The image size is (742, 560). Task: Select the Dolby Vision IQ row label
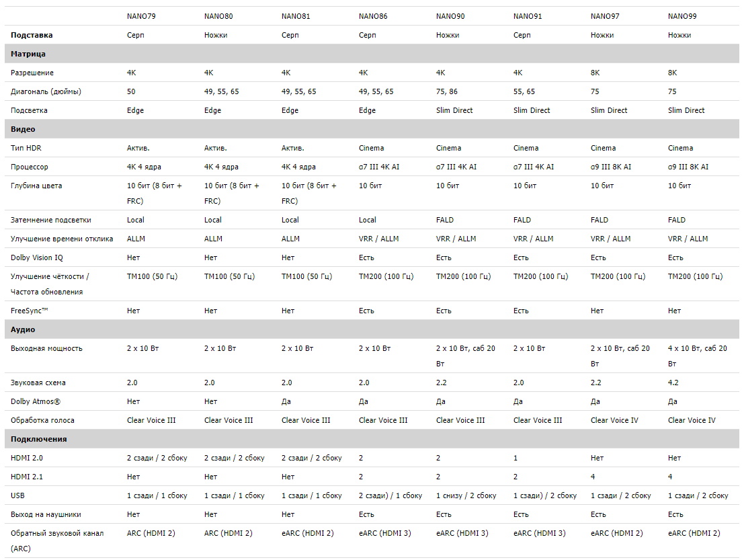tap(38, 257)
